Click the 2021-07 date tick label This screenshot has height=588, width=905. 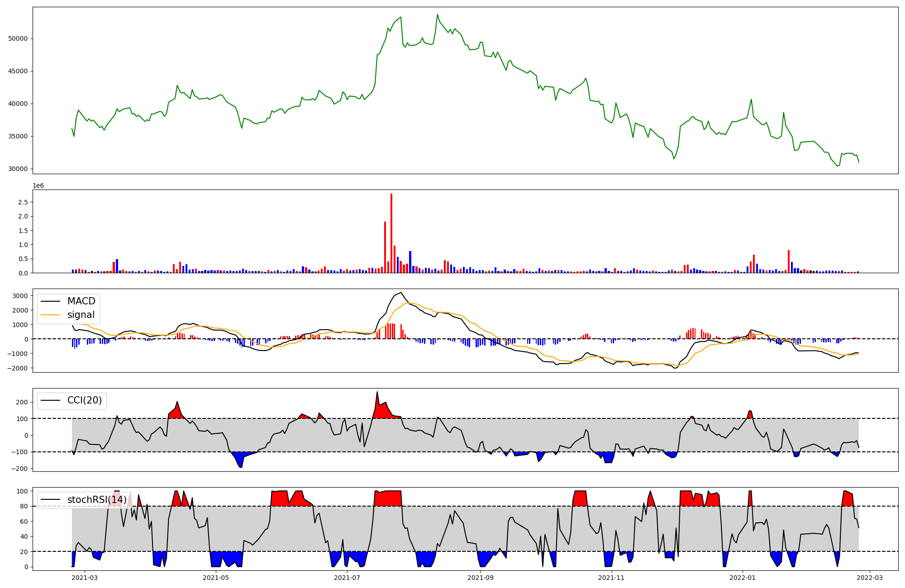(x=347, y=578)
